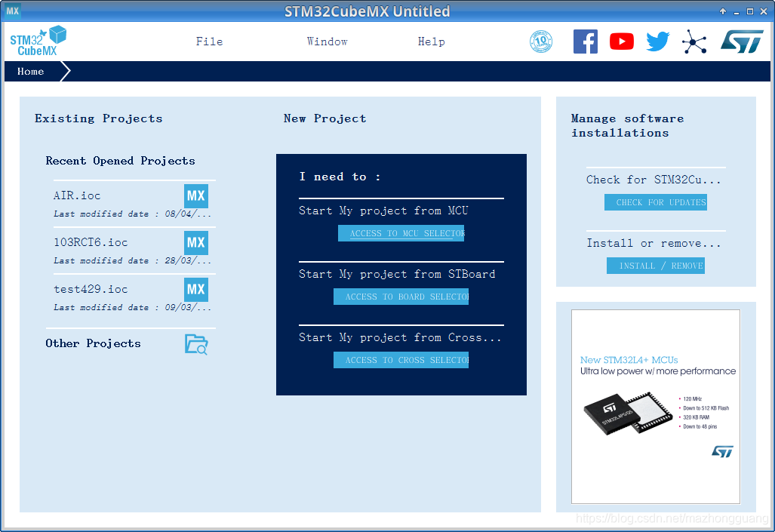Click INSTALL / REMOVE button
This screenshot has height=532, width=775.
click(x=655, y=266)
